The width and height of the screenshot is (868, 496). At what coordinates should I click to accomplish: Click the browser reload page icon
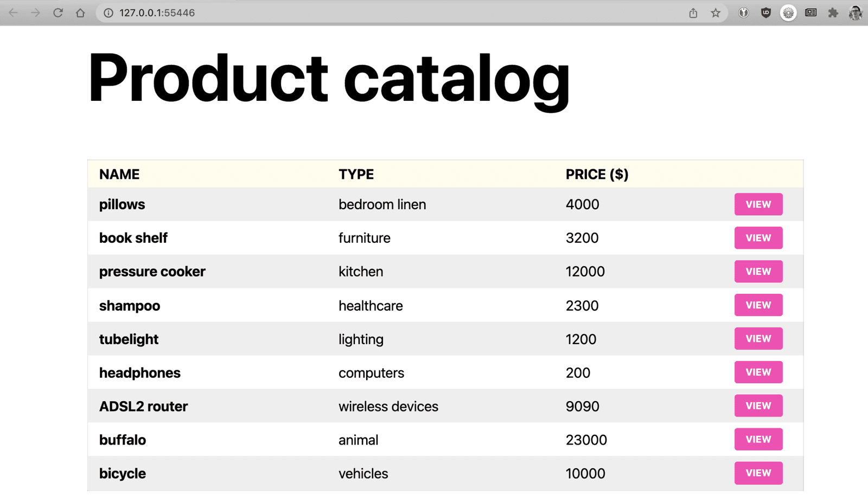click(x=58, y=12)
